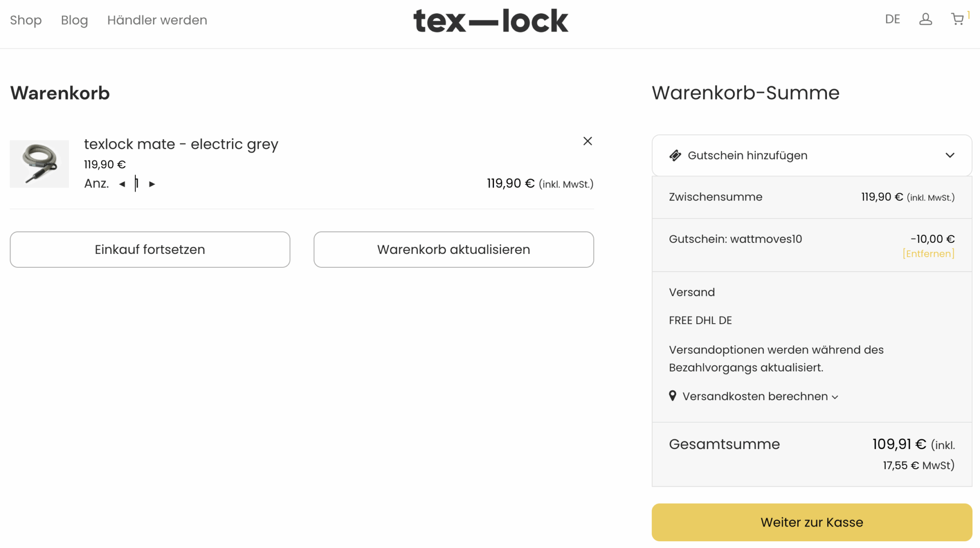Decrease quantity with left arrow
Viewport: 980px width, 548px height.
(x=122, y=184)
